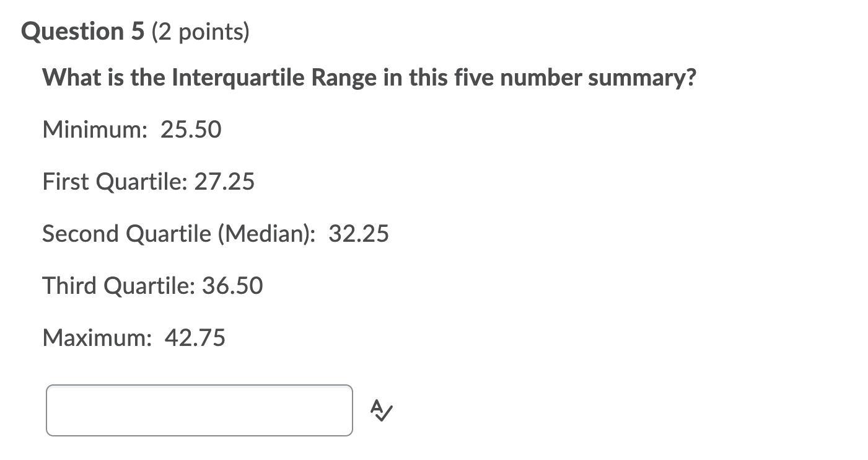Click the 'Question 5' heading
Viewport: 868px width, 460px height.
[x=83, y=31]
